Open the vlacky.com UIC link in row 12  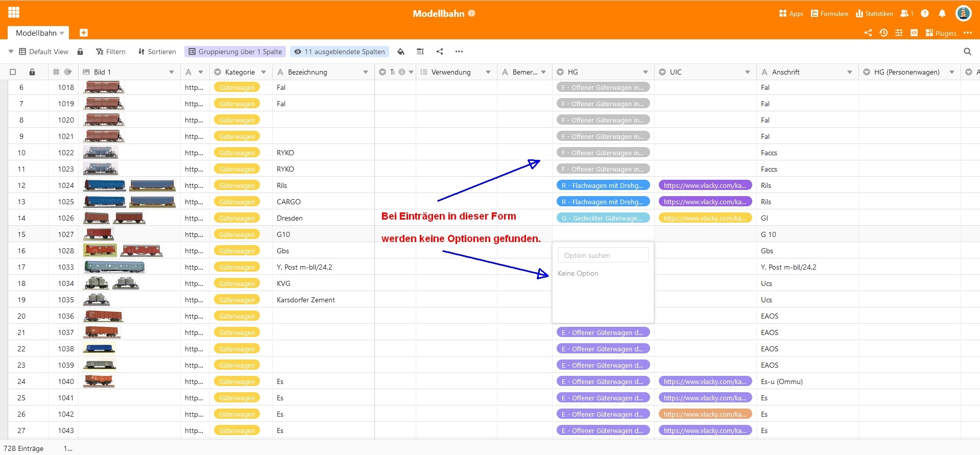coord(705,185)
